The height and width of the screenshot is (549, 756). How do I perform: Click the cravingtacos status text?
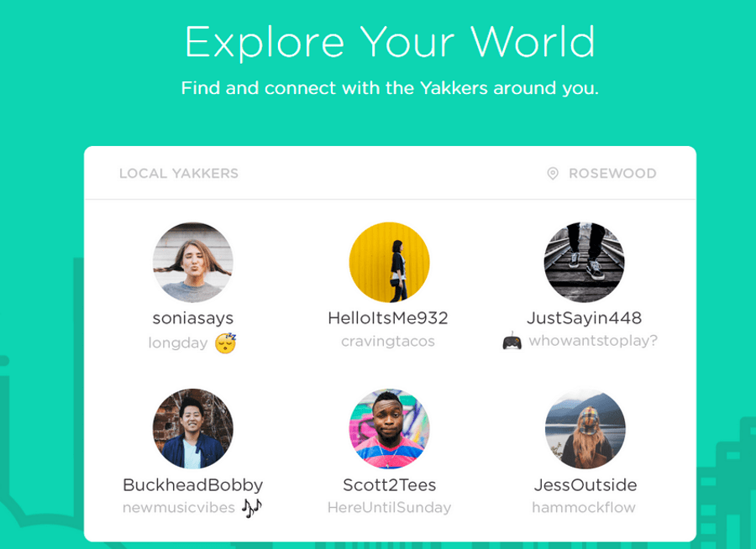pyautogui.click(x=388, y=342)
